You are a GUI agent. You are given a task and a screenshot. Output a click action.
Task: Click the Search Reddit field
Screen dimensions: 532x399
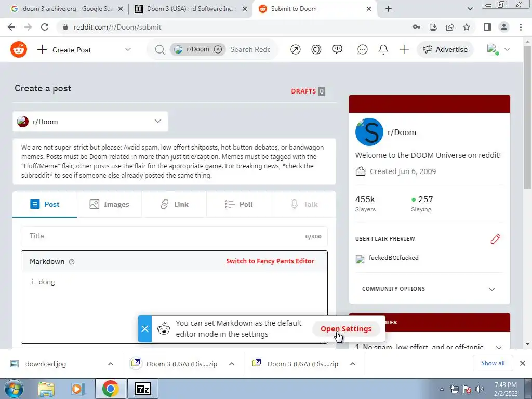[x=250, y=49]
